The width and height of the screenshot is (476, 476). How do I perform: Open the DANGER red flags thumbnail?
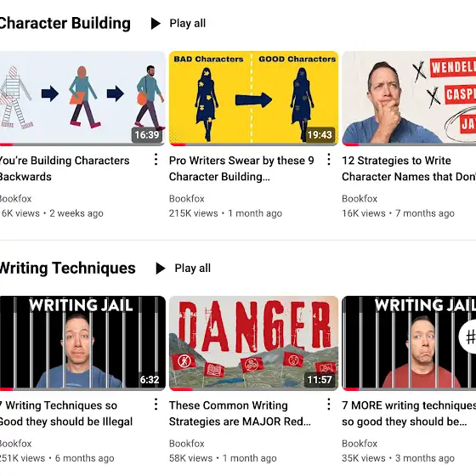point(253,343)
